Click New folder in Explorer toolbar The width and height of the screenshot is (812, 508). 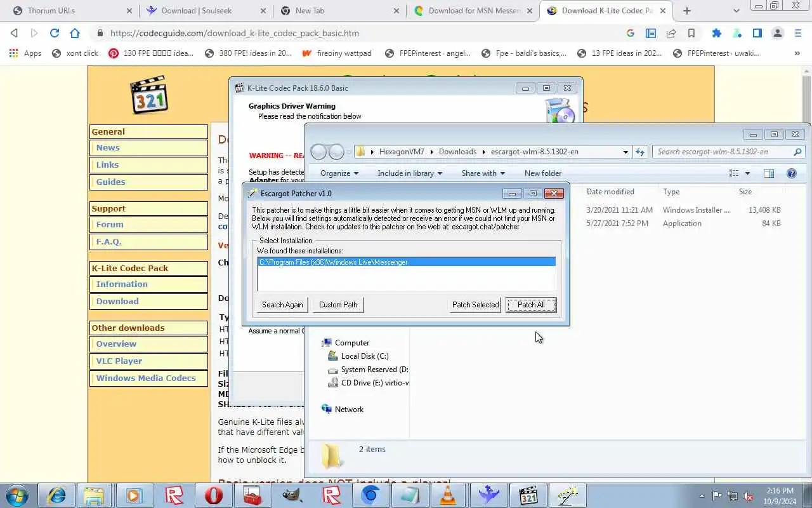[543, 173]
